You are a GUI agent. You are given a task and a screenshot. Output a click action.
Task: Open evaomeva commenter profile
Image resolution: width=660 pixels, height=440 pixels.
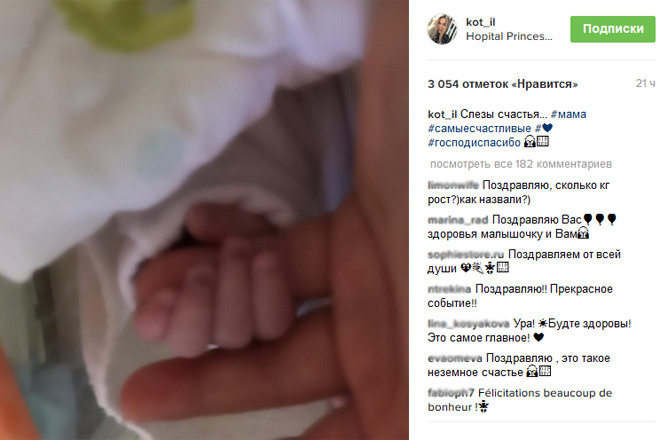(x=455, y=358)
